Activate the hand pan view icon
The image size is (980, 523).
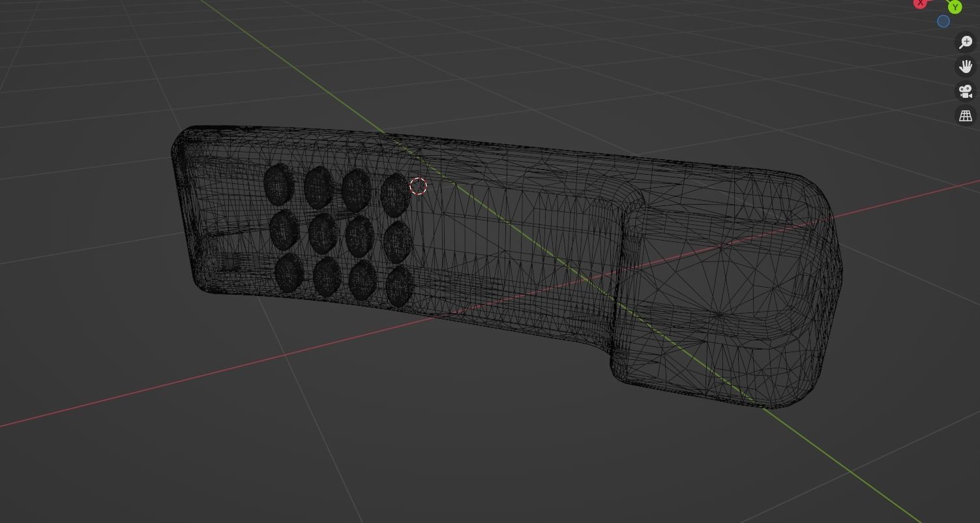[966, 67]
